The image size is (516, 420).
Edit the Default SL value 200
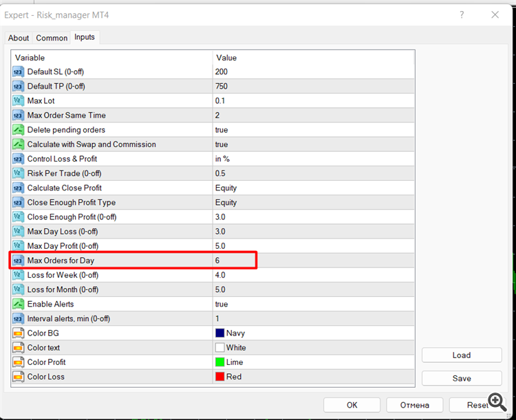tap(314, 71)
